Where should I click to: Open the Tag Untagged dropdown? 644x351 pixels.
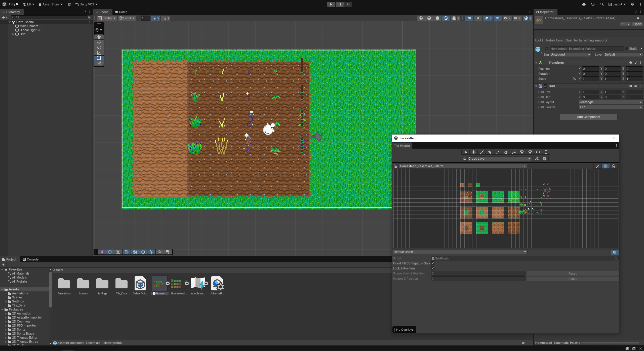coord(570,55)
